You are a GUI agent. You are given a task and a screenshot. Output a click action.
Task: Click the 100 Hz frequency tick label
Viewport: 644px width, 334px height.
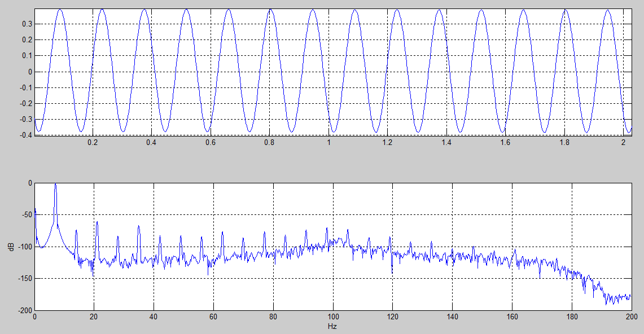coord(333,317)
